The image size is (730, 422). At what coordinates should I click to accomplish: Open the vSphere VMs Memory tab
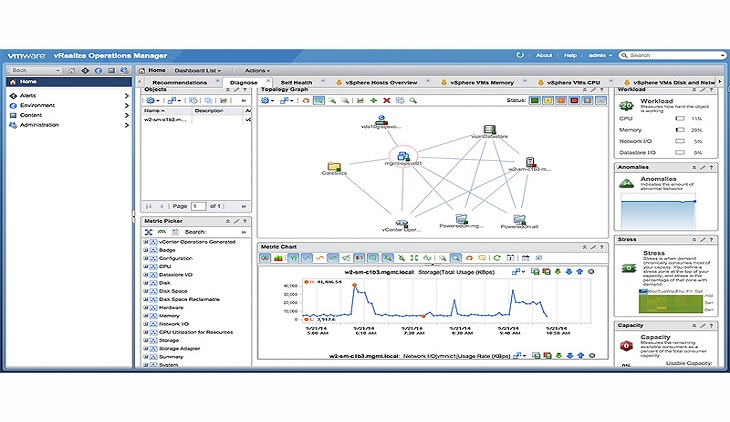[482, 82]
